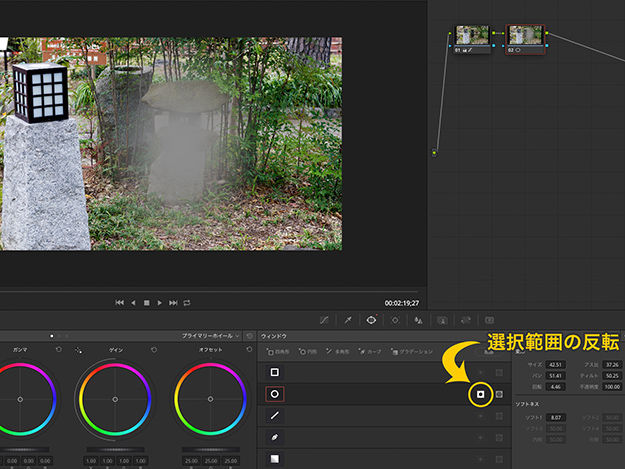Open the Qualifier eyedropper palette
This screenshot has width=625, height=469.
(348, 320)
